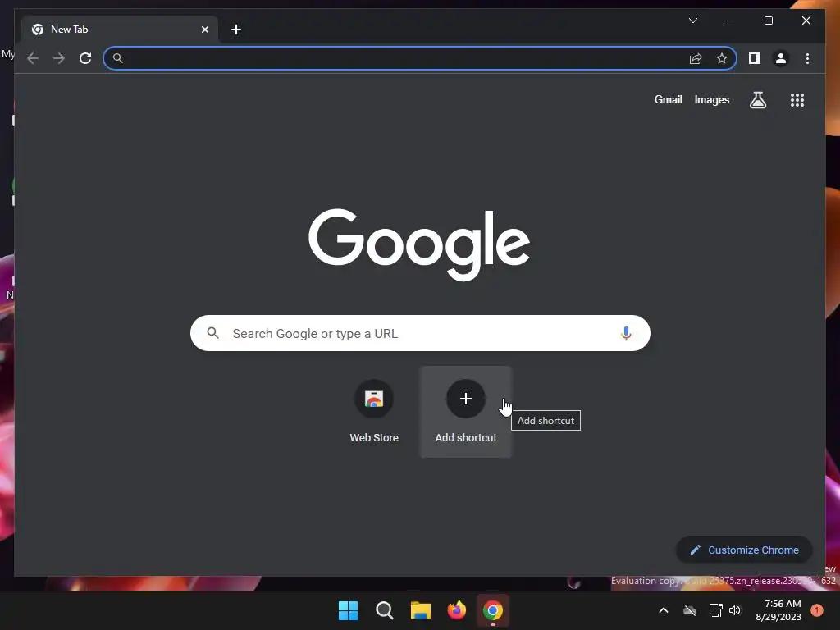Open the side panel icon
The height and width of the screenshot is (630, 840).
755,58
